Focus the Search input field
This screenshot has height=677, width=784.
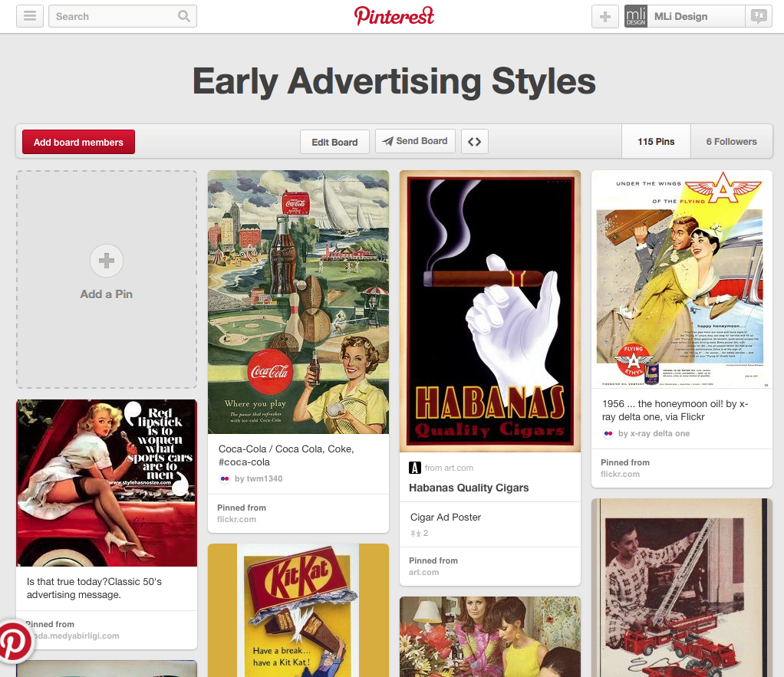pos(123,16)
